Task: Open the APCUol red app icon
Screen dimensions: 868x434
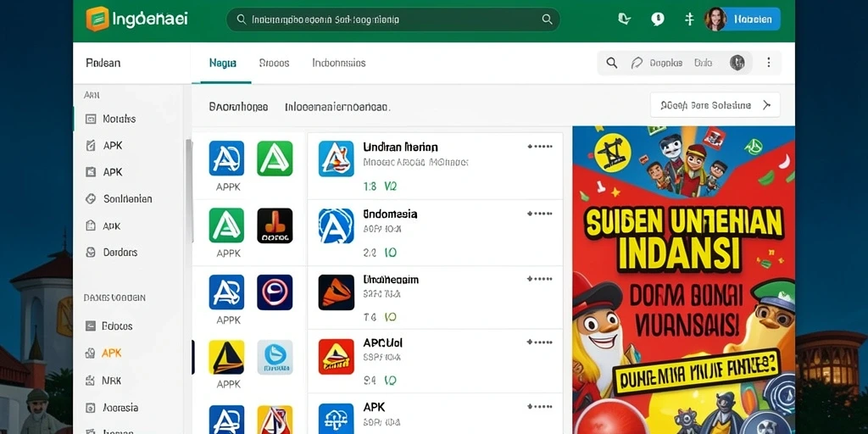Action: (x=336, y=357)
